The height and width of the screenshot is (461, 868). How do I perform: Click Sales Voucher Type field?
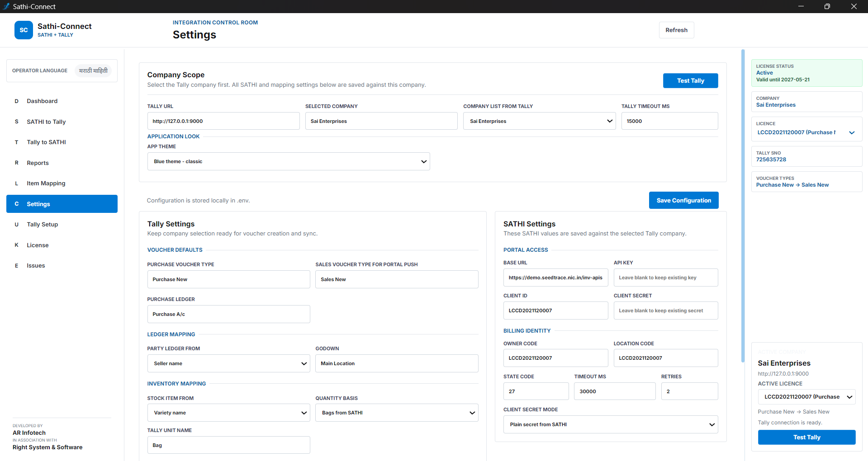tap(397, 279)
